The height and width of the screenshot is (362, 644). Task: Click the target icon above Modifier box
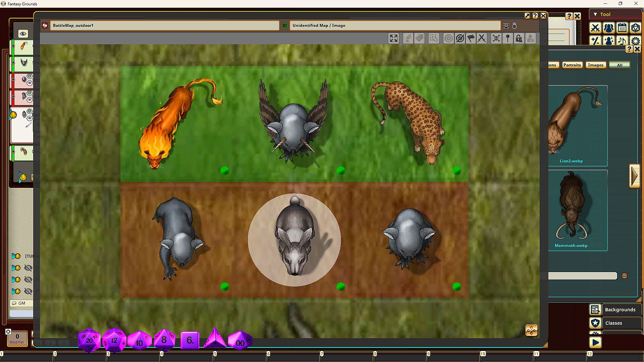8,332
